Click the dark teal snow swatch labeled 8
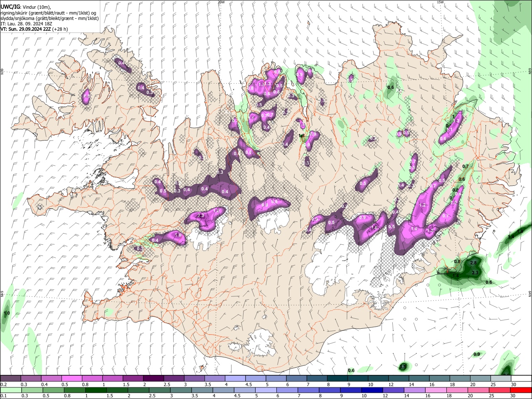Viewport: 532px width, 399px height. pos(337,379)
